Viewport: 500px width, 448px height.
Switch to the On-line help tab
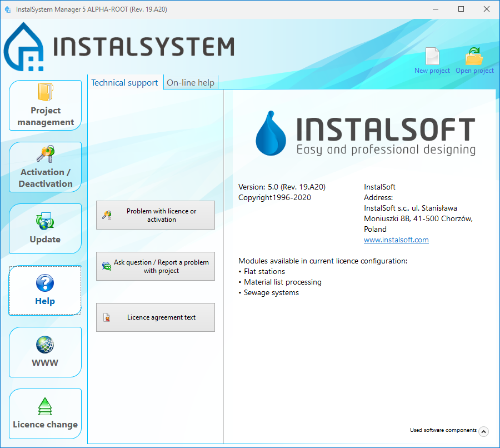[x=191, y=83]
